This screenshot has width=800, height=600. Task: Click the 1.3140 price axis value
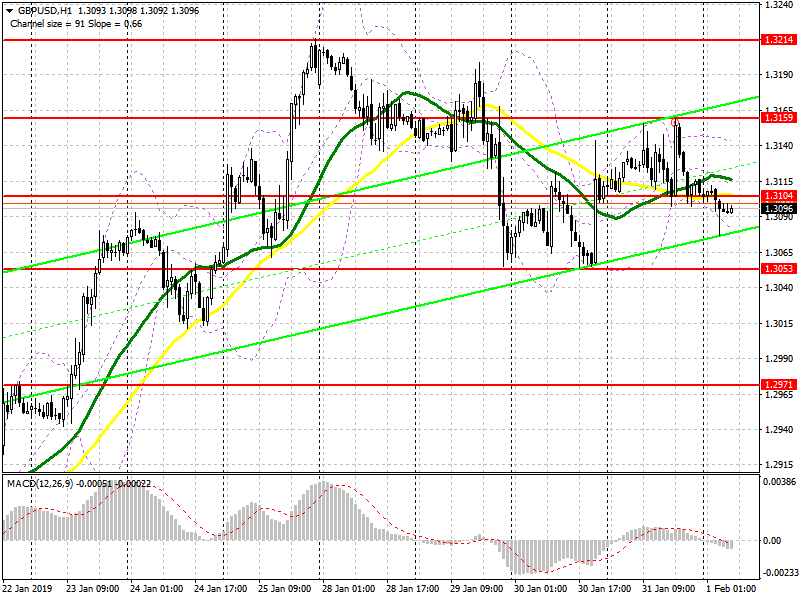click(x=779, y=146)
